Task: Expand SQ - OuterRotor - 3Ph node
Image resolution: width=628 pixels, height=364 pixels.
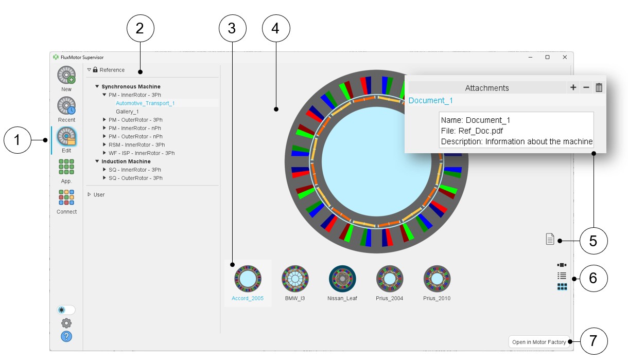Action: [104, 178]
